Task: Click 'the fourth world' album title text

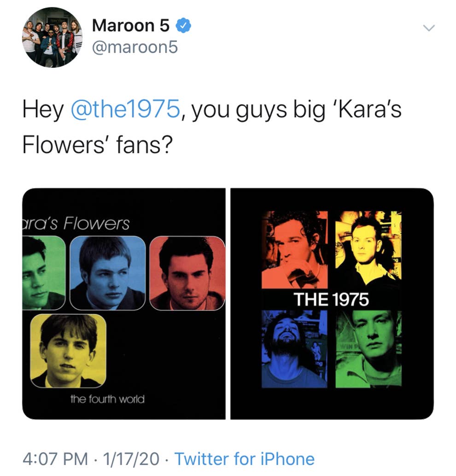Action: pos(107,399)
